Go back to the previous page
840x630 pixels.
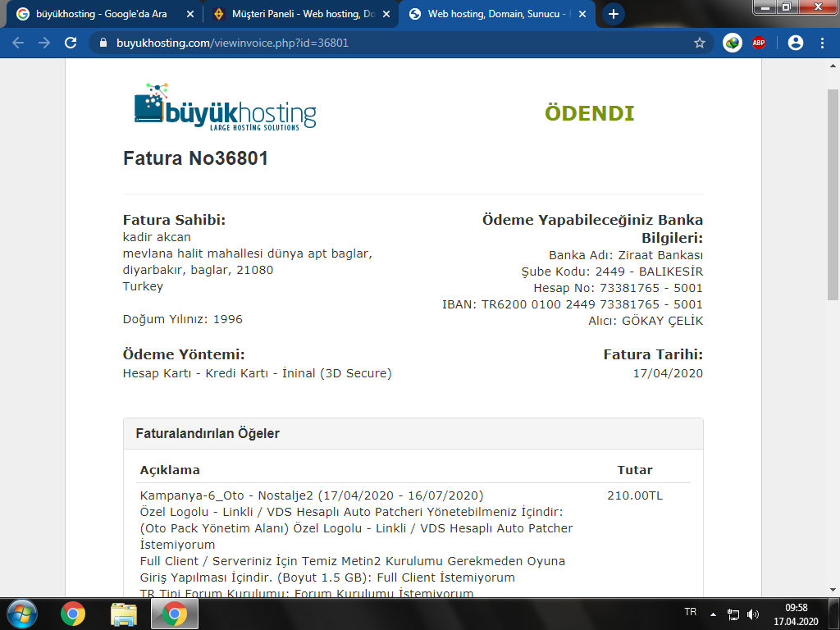pyautogui.click(x=18, y=43)
